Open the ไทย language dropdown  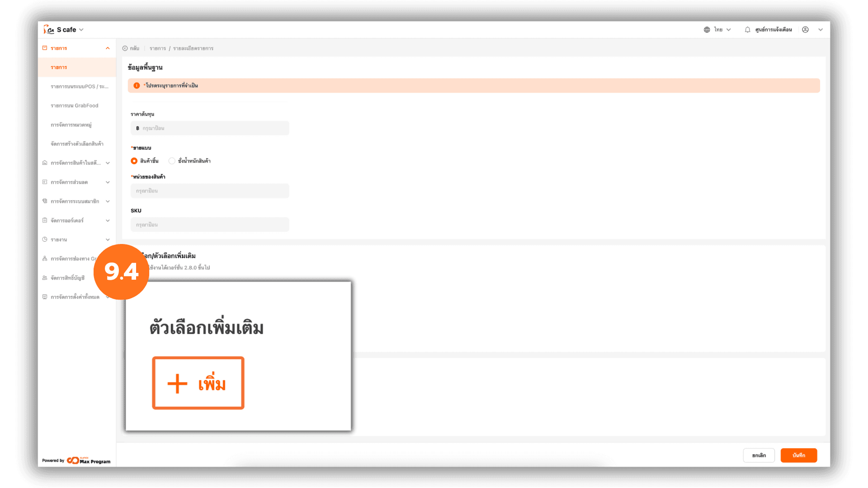coord(722,30)
